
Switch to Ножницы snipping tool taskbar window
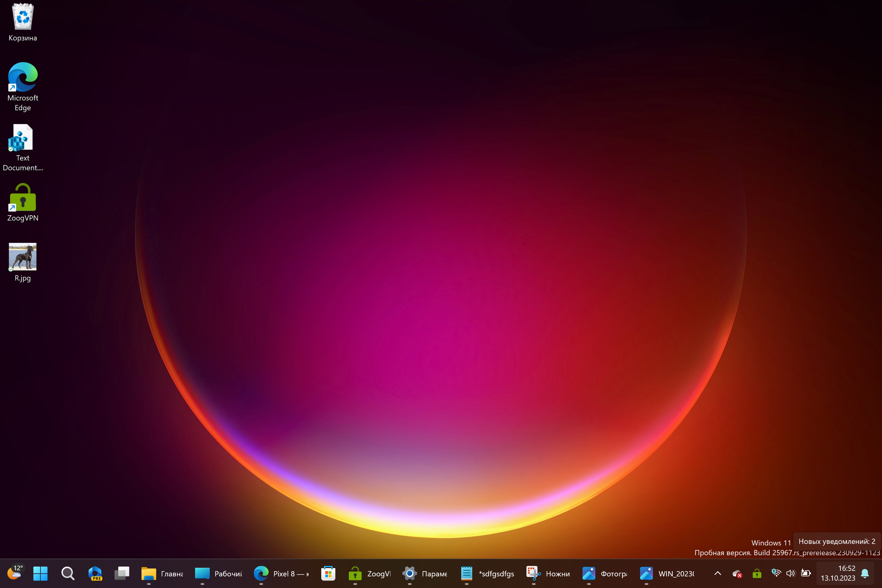click(548, 573)
